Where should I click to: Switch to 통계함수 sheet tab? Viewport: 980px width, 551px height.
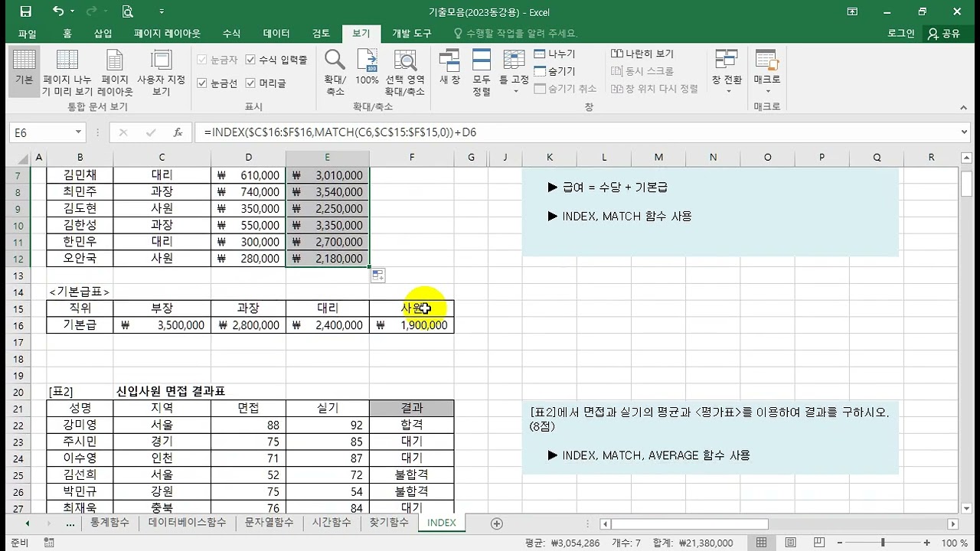click(109, 523)
